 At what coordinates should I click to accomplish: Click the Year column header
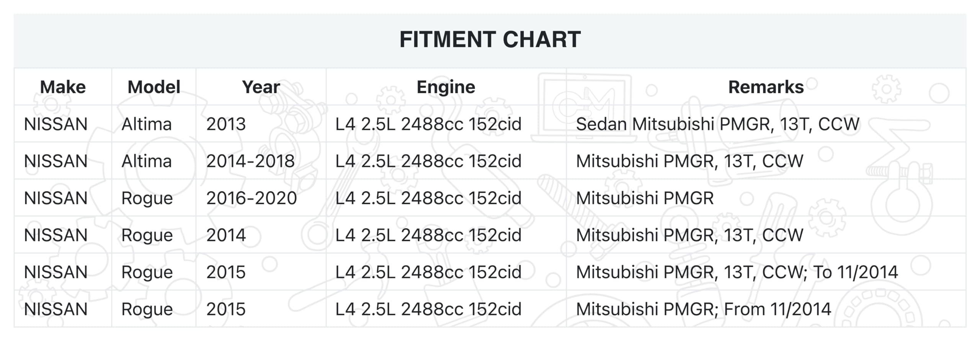pyautogui.click(x=261, y=87)
